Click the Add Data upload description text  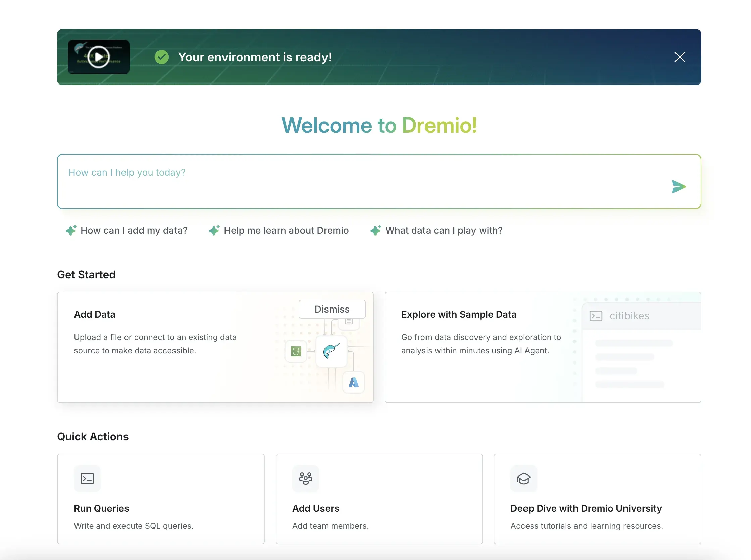[x=155, y=344]
